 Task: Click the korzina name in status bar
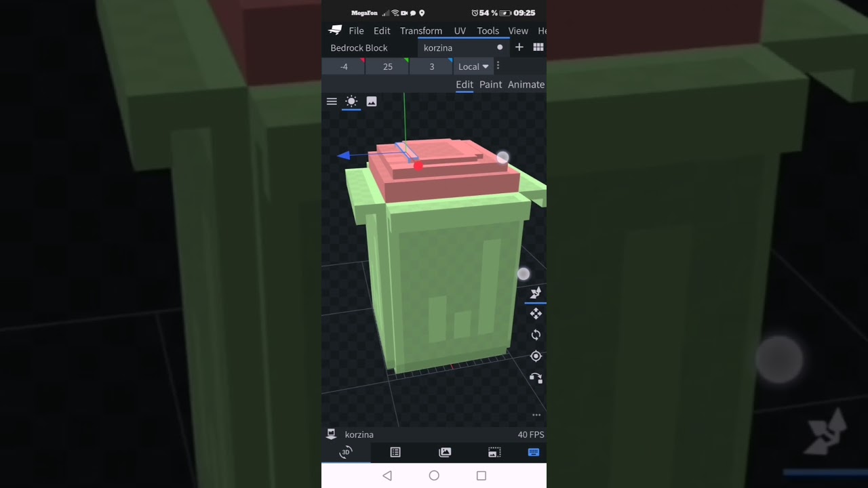click(x=359, y=434)
